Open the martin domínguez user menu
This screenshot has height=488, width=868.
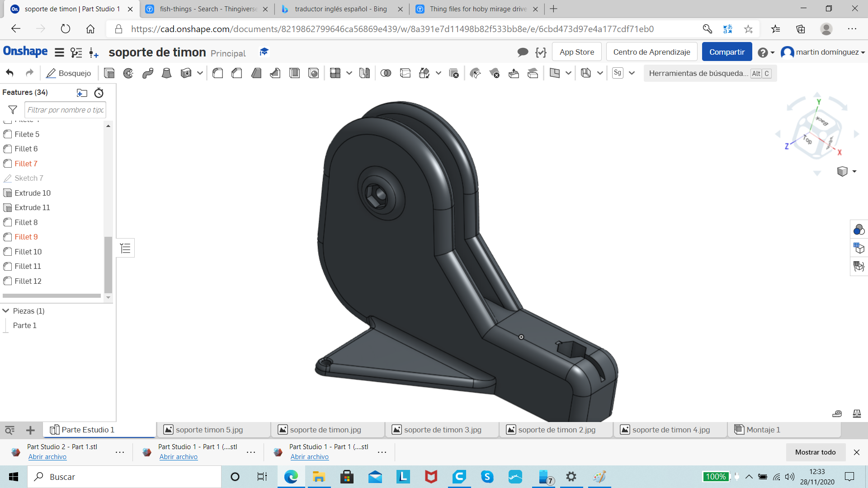[823, 52]
